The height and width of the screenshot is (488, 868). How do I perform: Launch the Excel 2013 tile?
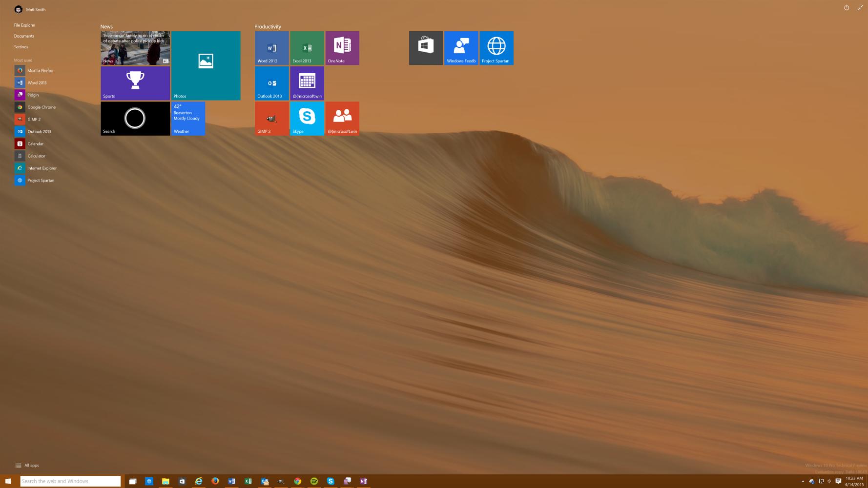pos(307,48)
